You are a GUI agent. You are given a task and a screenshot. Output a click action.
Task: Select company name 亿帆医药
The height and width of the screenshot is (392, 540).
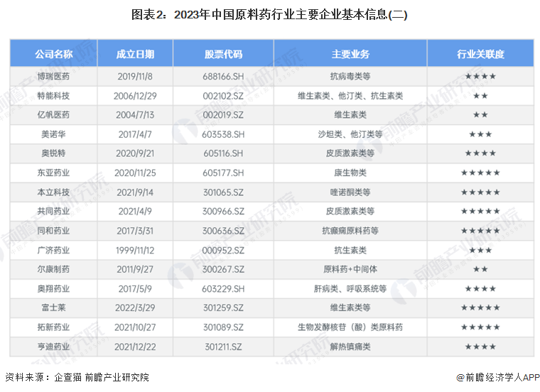tap(53, 114)
